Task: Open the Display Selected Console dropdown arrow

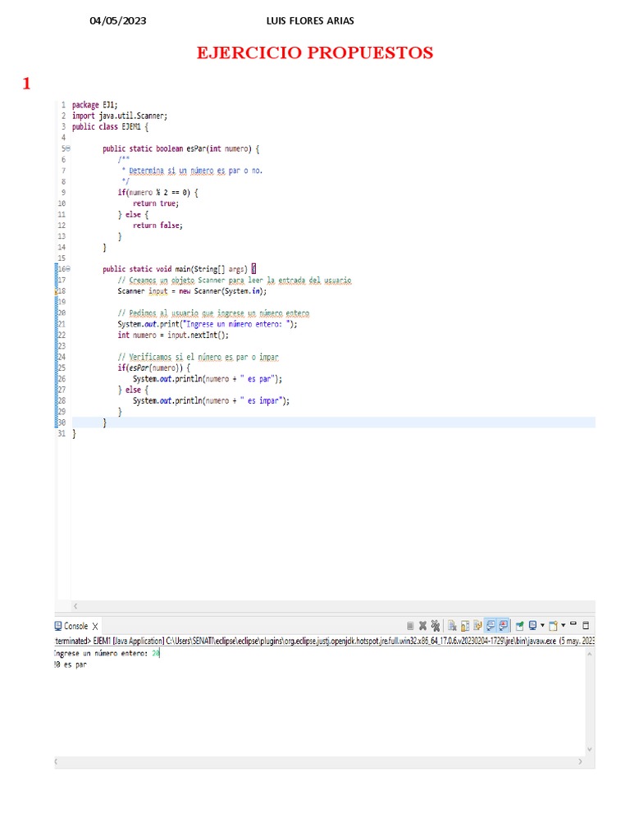Action: pyautogui.click(x=542, y=625)
